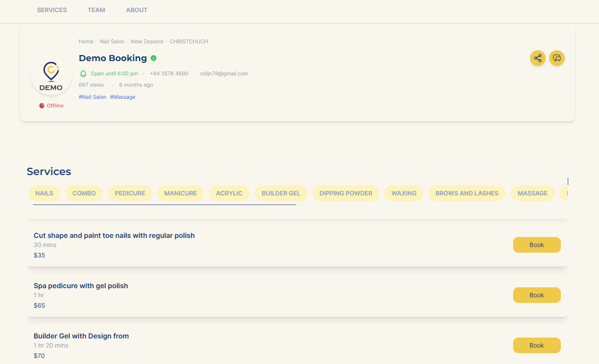Click the green verified badge beside Demo Booking
Screen dimensions: 599x364
154,58
